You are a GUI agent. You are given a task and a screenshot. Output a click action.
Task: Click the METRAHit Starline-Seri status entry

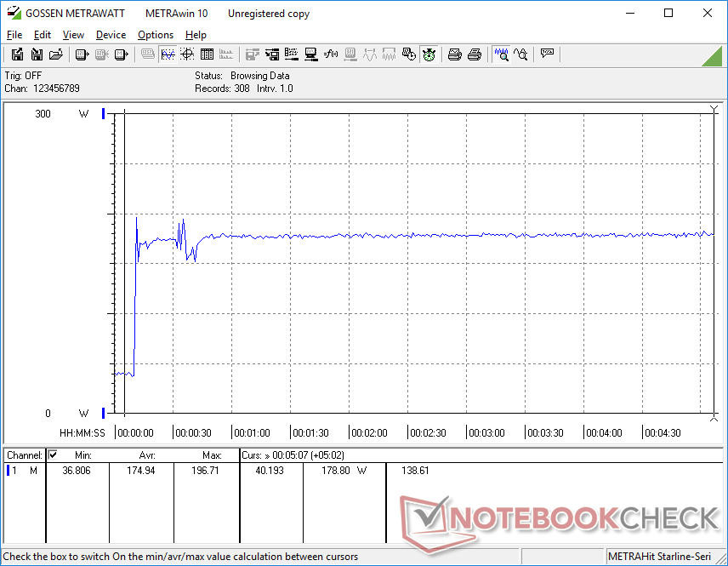pyautogui.click(x=659, y=557)
